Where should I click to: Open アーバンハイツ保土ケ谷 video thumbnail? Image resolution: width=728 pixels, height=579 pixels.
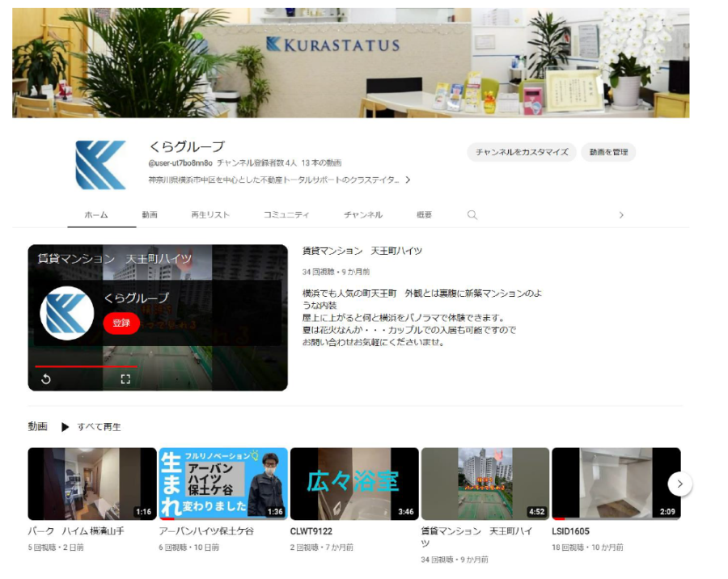click(x=223, y=484)
